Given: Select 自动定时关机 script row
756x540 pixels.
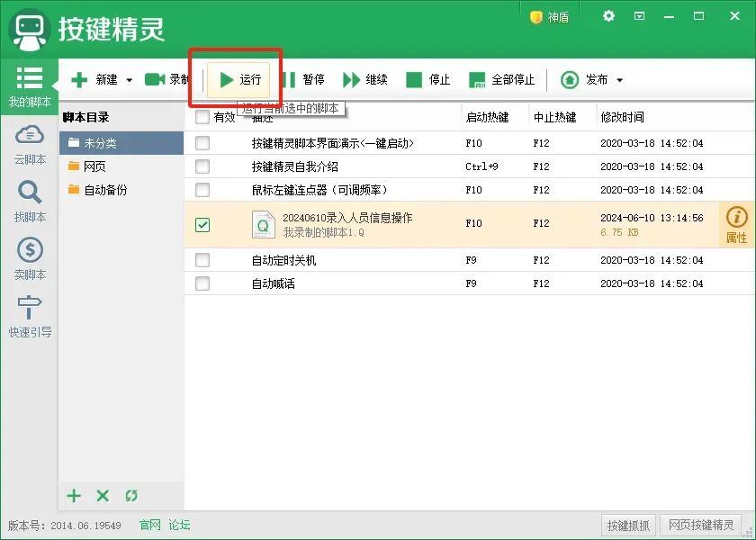Looking at the screenshot, I should (x=469, y=260).
